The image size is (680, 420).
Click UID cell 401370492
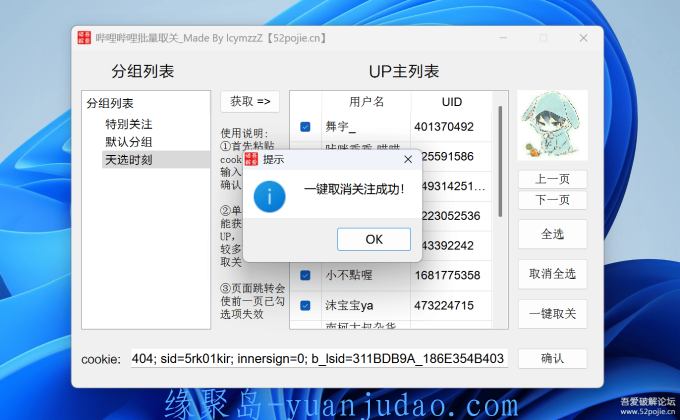(x=444, y=127)
